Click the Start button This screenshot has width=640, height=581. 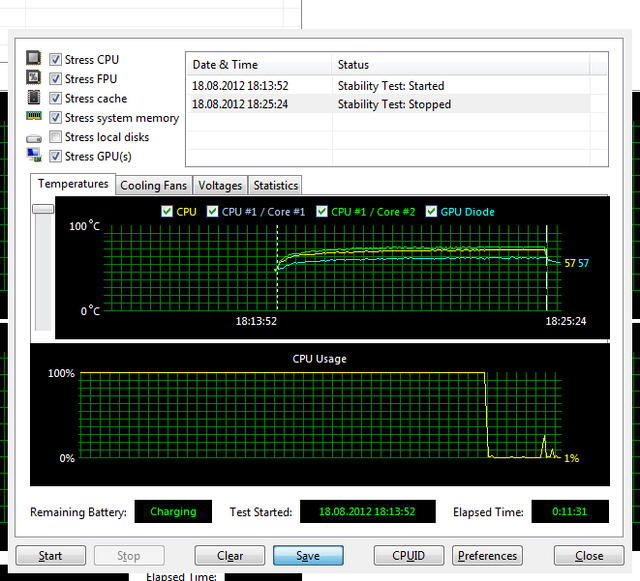pos(51,556)
